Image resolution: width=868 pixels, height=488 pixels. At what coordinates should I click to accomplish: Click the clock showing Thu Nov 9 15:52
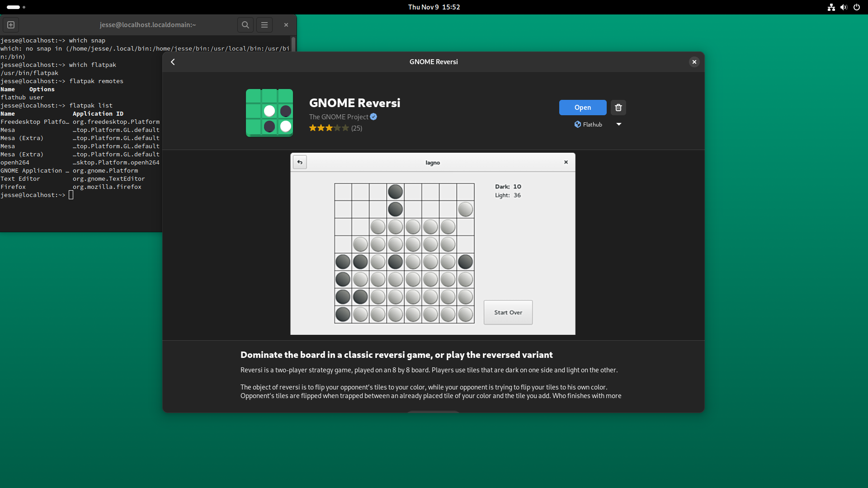point(434,7)
